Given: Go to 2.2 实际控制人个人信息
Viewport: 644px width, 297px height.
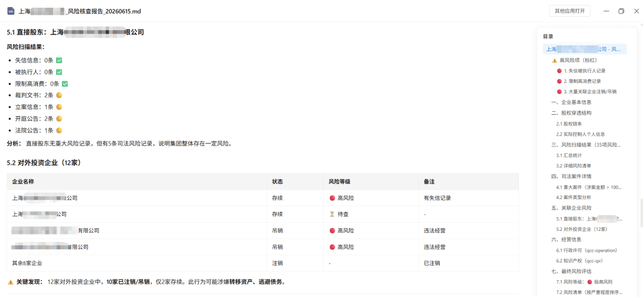Looking at the screenshot, I should click(x=580, y=134).
